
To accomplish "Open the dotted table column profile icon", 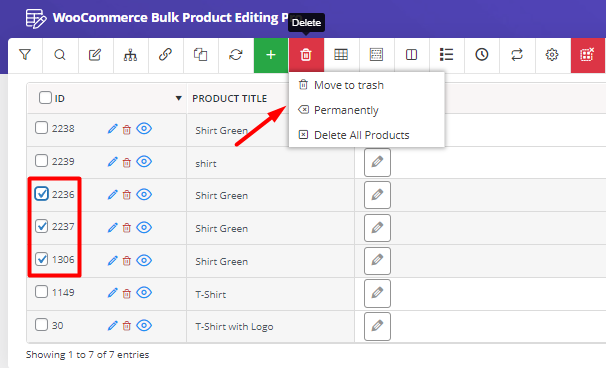I will (376, 55).
